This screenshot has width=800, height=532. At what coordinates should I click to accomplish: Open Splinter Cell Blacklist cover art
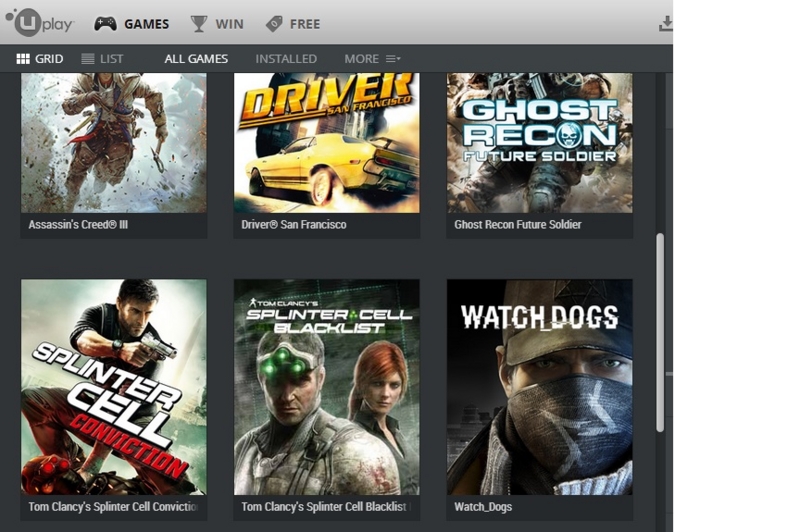(327, 387)
